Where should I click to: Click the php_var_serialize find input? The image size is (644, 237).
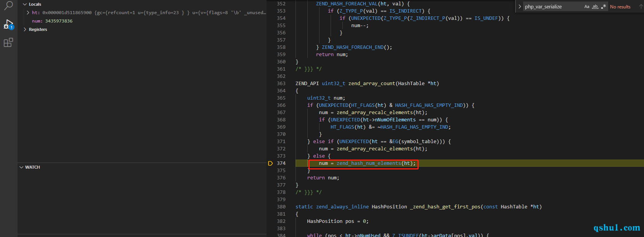553,6
